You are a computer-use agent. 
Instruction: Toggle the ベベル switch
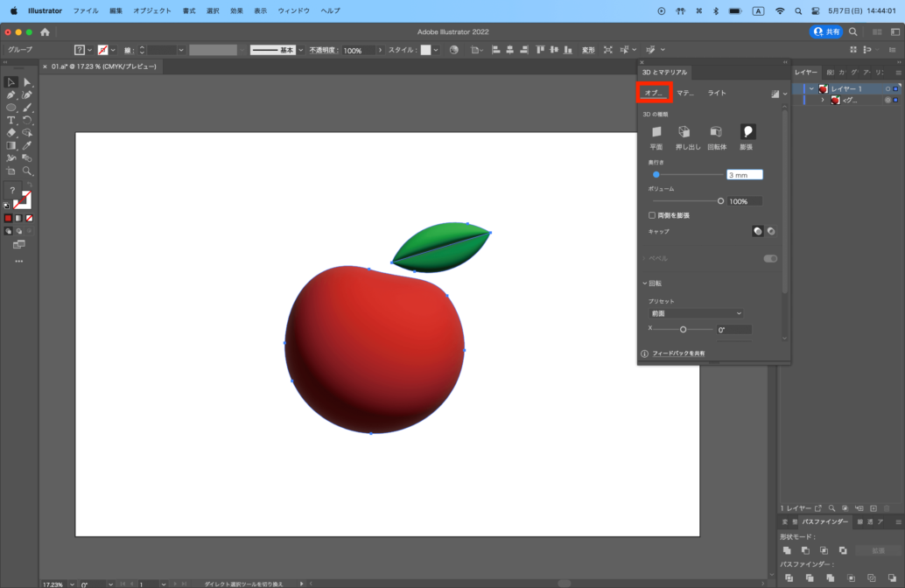(x=770, y=258)
